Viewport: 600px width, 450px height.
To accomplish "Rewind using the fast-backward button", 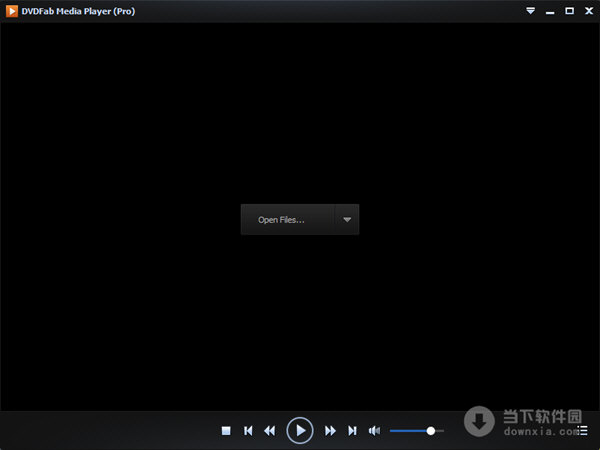I will [270, 431].
